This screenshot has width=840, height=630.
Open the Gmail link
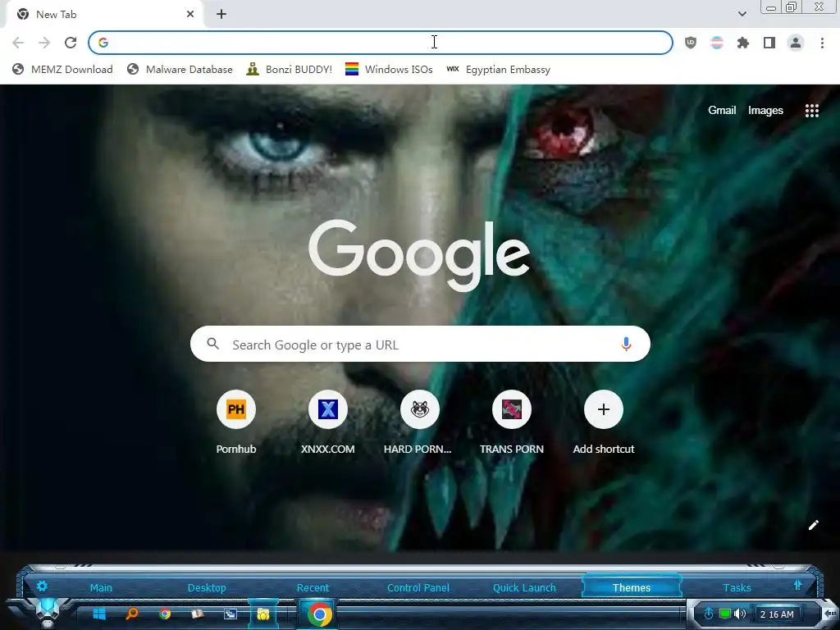[x=722, y=111]
